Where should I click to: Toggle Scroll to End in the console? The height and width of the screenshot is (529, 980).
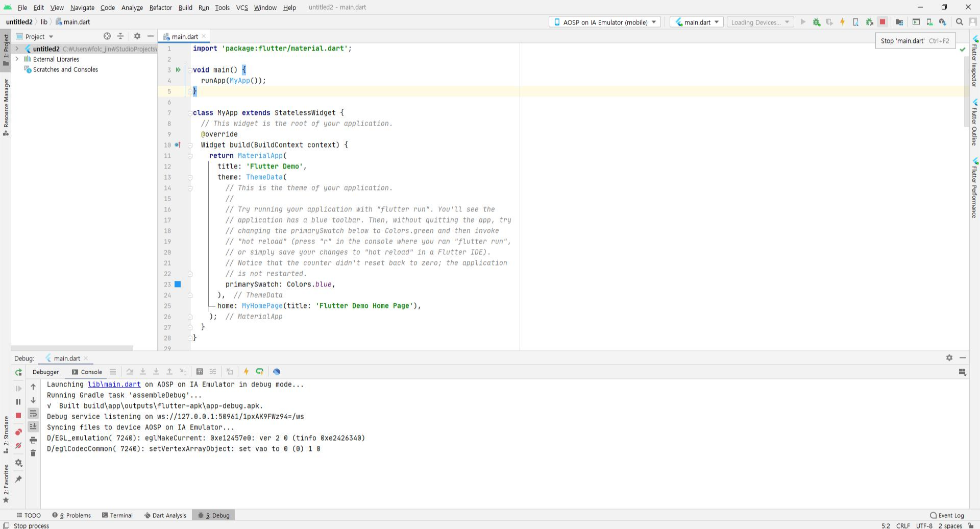[x=33, y=426]
